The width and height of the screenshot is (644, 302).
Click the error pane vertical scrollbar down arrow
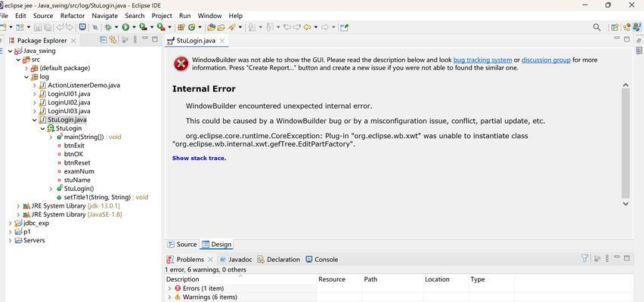626,204
